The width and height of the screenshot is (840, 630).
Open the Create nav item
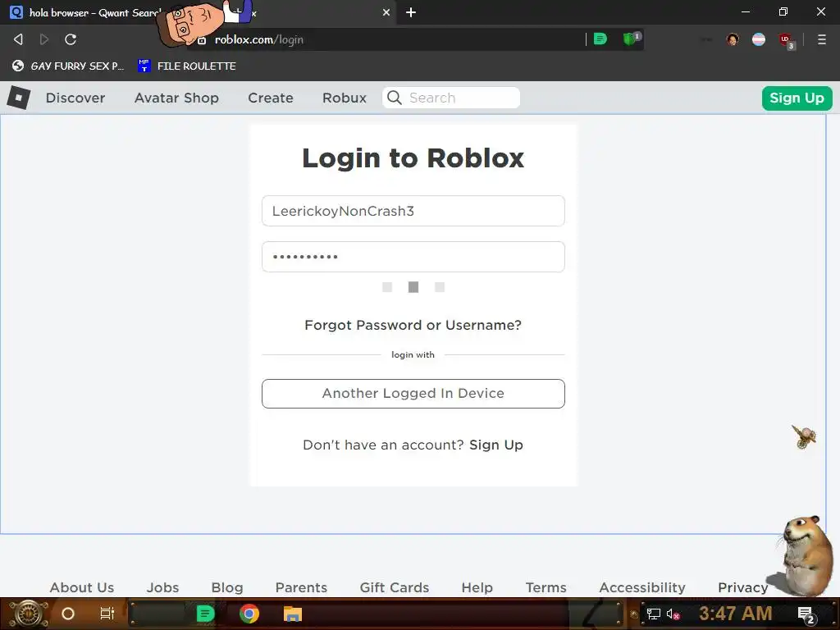click(271, 98)
